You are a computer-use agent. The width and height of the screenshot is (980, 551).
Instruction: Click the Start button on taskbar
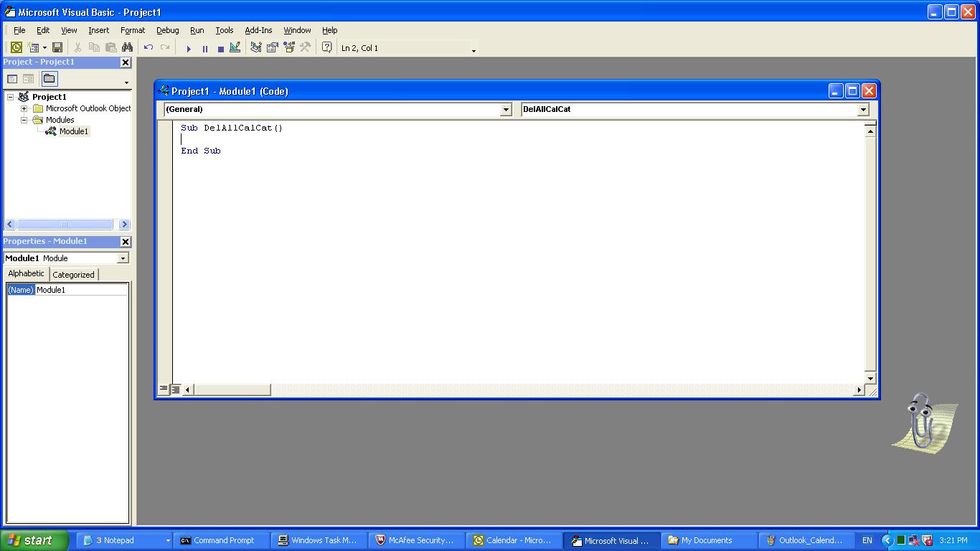point(34,540)
